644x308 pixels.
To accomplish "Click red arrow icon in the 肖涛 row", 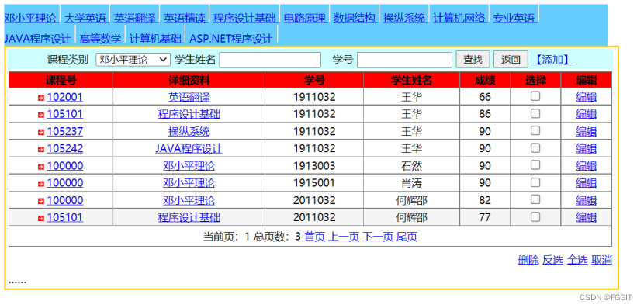I will tap(40, 184).
